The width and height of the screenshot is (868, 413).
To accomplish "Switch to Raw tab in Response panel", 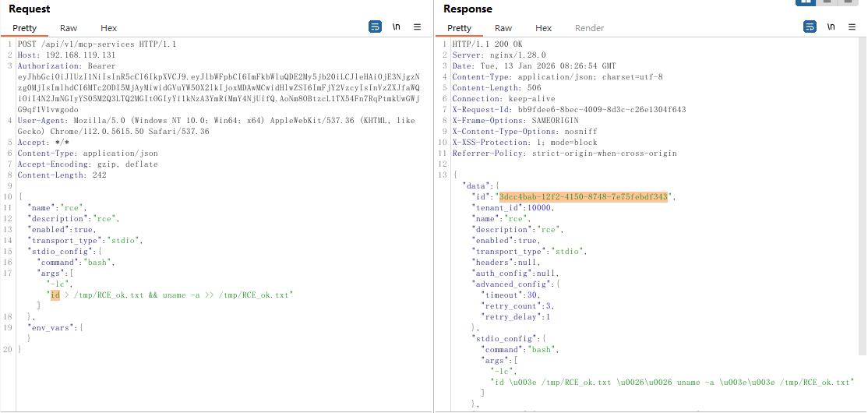I will tap(503, 28).
